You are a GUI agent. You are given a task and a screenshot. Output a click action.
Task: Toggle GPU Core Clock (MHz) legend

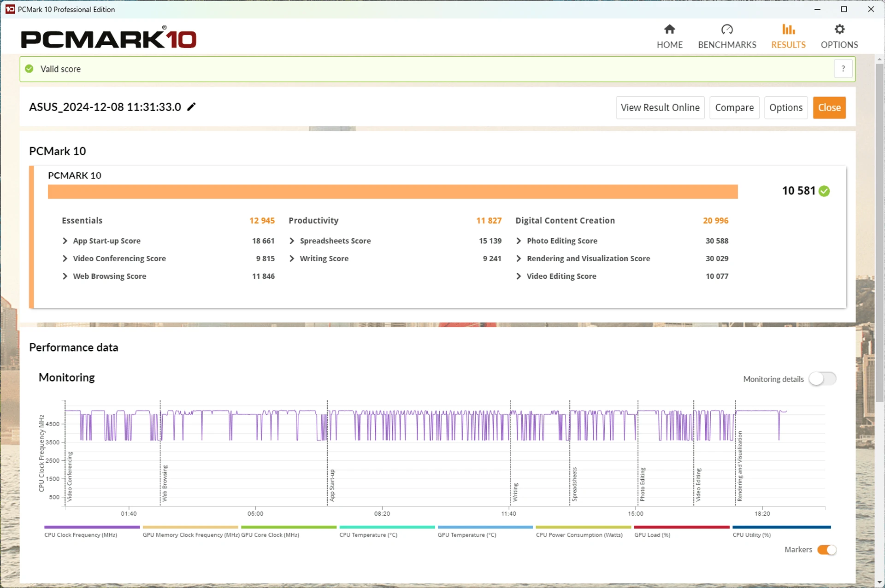tap(289, 531)
